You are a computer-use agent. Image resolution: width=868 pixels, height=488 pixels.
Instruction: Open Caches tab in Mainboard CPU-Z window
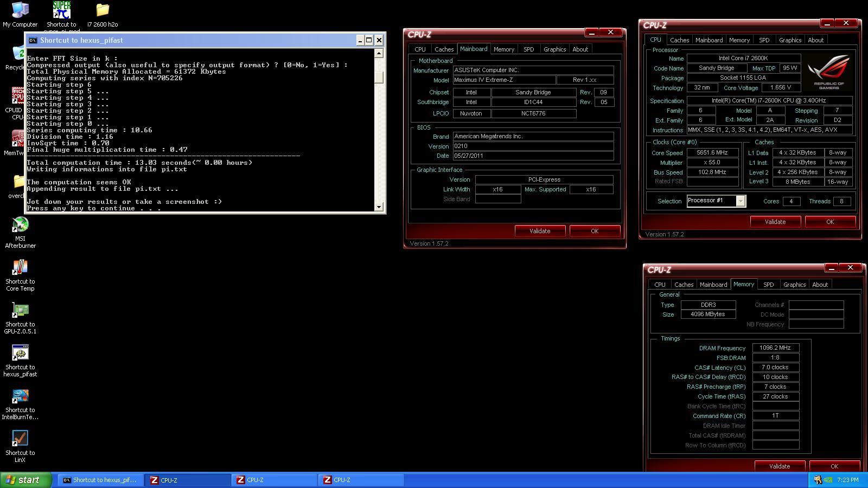pyautogui.click(x=444, y=49)
